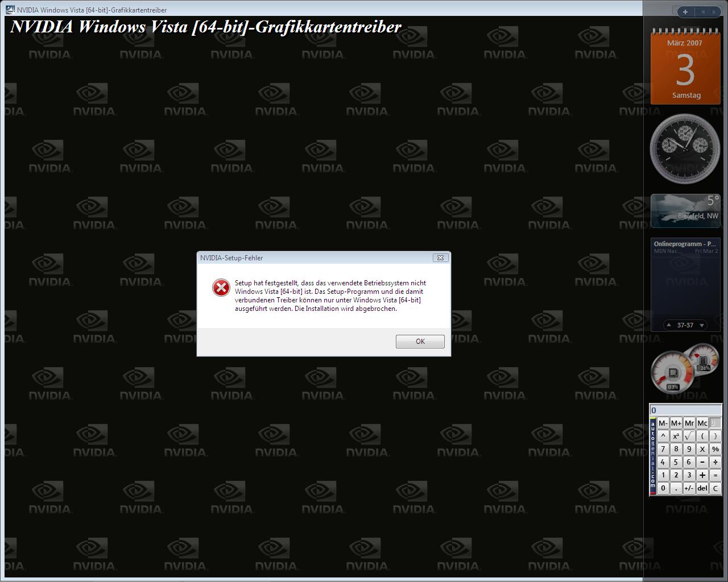Click the 9 key on the calculator gadget

[x=689, y=449]
